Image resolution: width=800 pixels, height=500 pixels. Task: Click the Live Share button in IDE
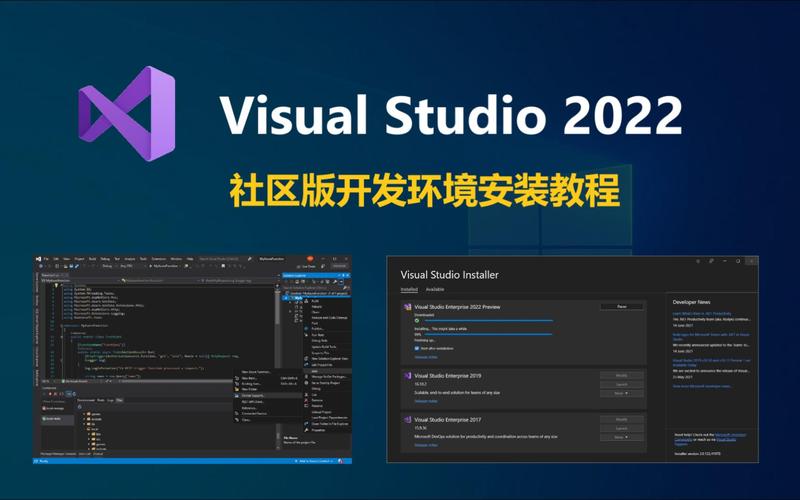pyautogui.click(x=306, y=266)
